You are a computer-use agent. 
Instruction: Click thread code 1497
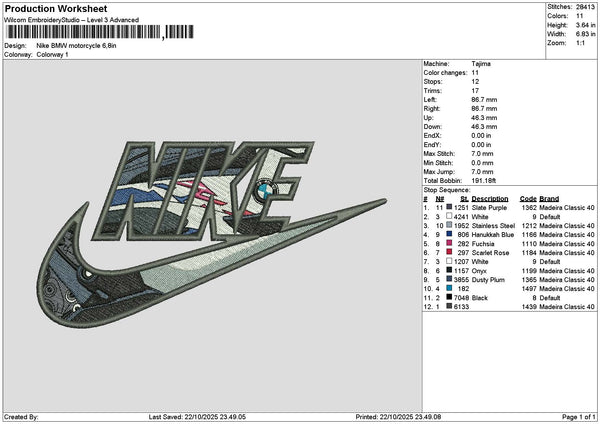coord(529,289)
